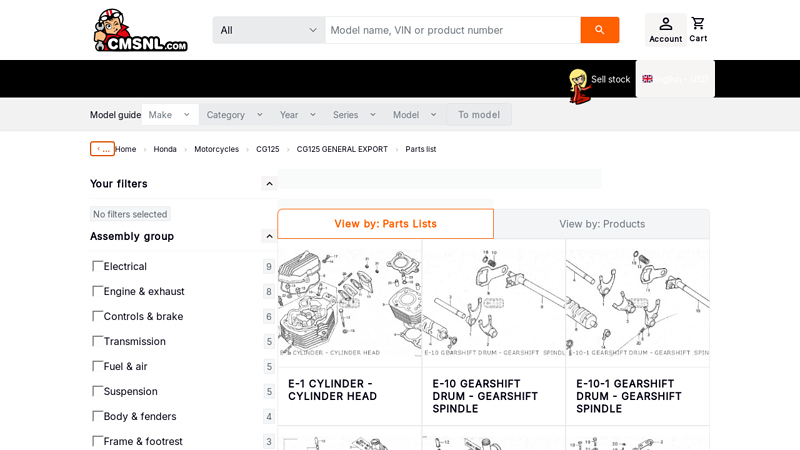Screen dimensions: 800x450
Task: Click the breadcrumb back ellipsis button
Action: click(102, 149)
